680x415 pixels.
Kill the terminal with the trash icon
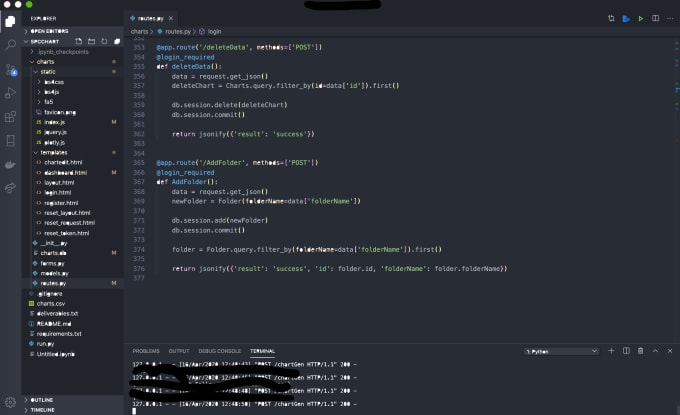(x=641, y=351)
